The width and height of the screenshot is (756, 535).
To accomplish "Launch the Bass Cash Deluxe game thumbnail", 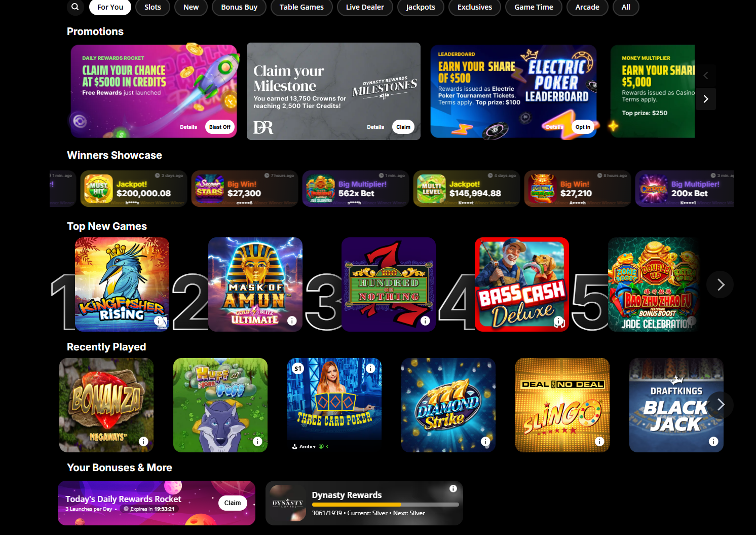I will click(522, 284).
